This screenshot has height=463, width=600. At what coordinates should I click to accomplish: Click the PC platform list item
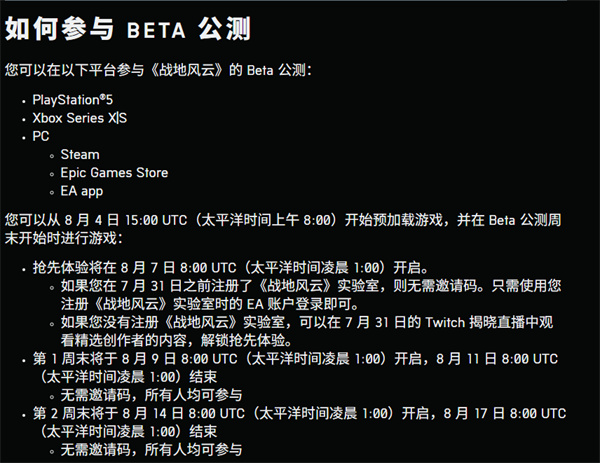(x=41, y=136)
